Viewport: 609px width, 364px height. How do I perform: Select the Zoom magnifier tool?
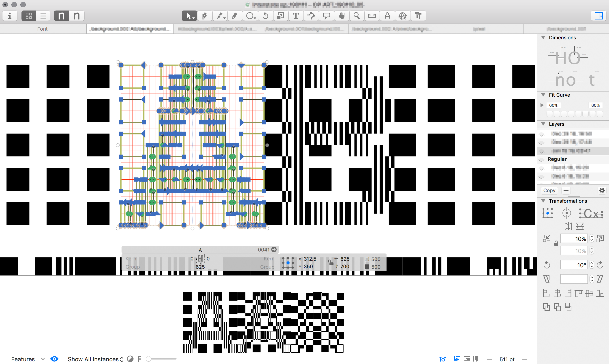(357, 16)
